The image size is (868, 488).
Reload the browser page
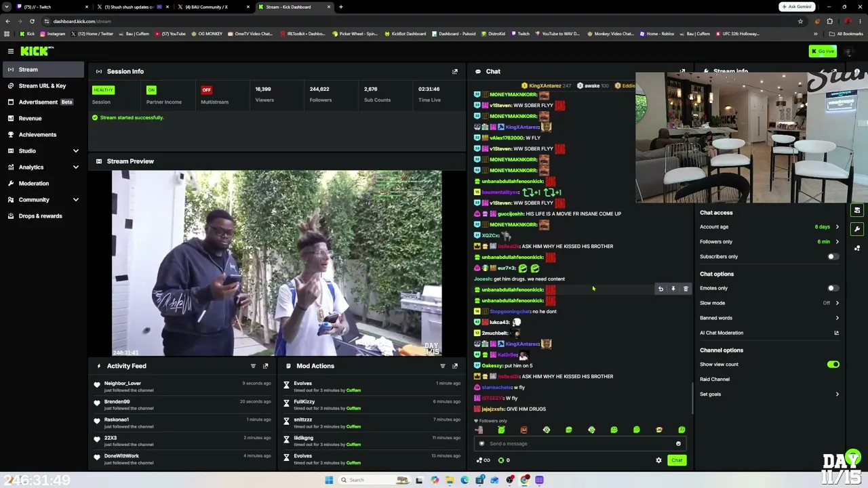(32, 21)
